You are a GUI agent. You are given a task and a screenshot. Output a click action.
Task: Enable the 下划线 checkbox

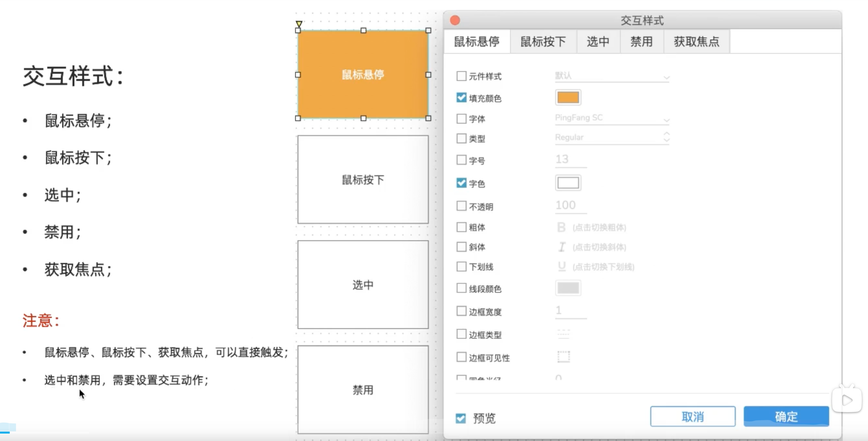461,266
